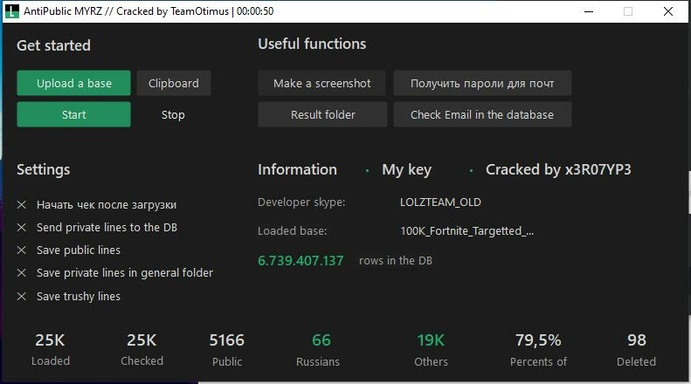Close the AntiPublic MYRZ window
This screenshot has width=691, height=384.
(668, 11)
